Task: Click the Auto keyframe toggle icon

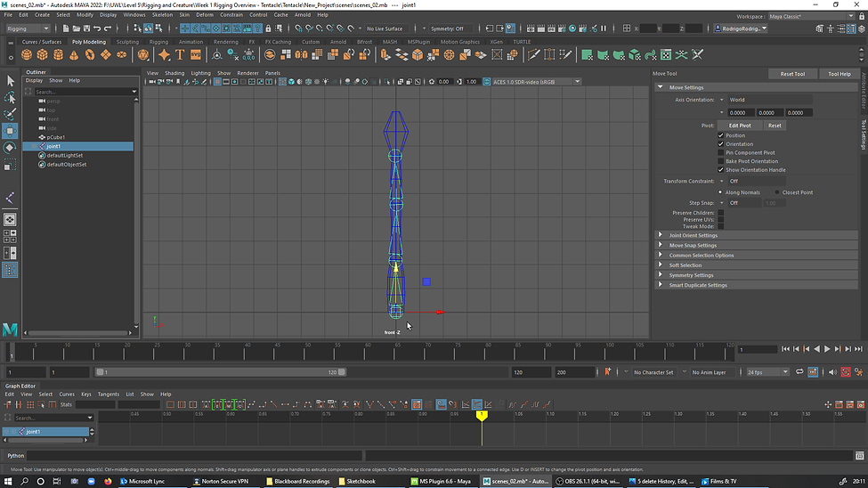Action: [846, 372]
